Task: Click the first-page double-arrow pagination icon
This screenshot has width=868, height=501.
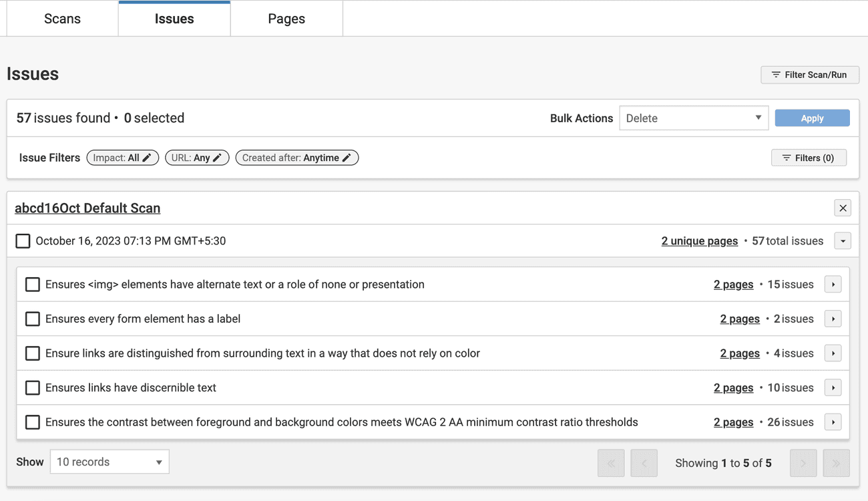Action: pos(611,462)
